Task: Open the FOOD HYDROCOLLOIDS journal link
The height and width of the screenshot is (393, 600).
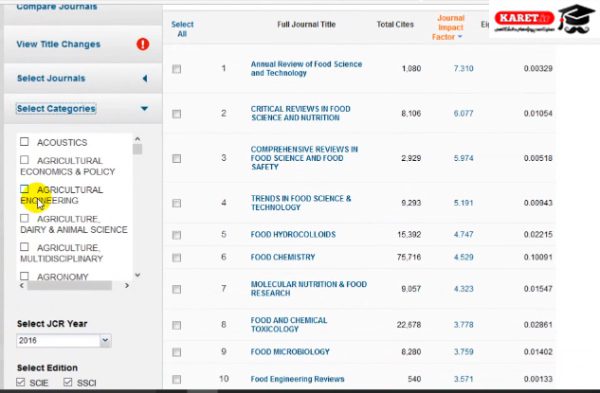Action: [293, 235]
